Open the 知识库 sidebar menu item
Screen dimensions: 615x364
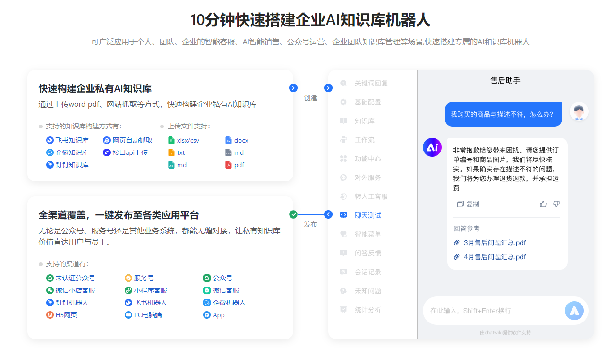tap(364, 121)
